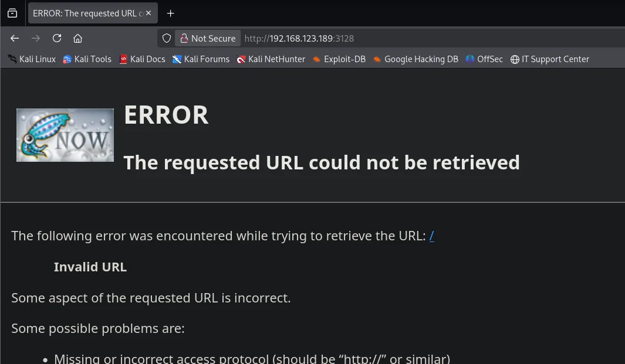Open the Kali NetHunter bookmark

[271, 59]
